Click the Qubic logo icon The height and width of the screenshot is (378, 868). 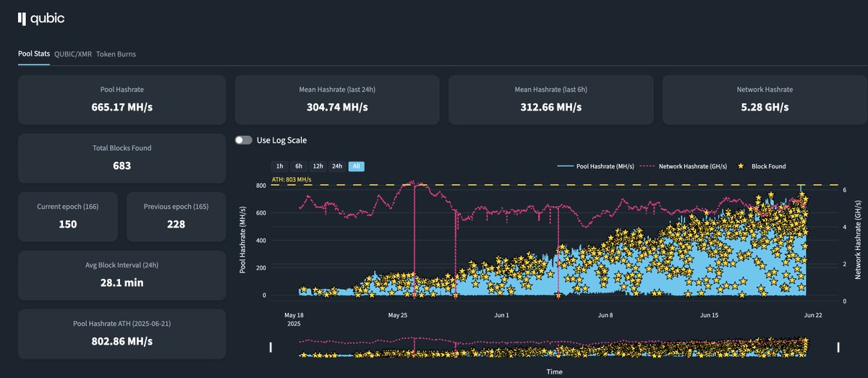pos(22,19)
